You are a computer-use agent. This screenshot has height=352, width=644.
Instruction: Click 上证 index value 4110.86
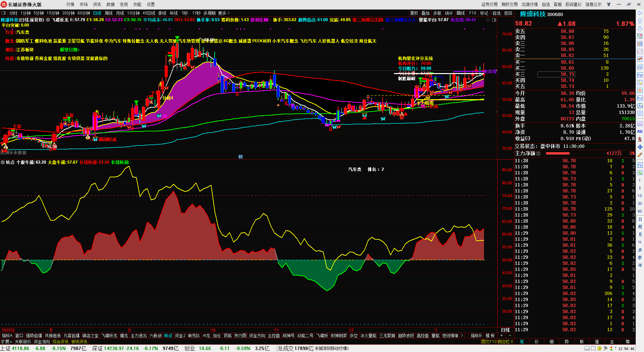[20, 348]
